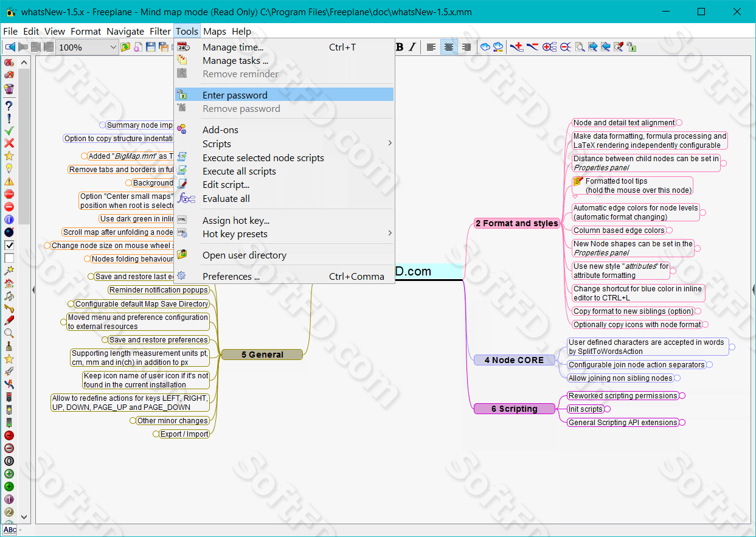
Task: Select the '6 Scripting' node
Action: pyautogui.click(x=515, y=409)
